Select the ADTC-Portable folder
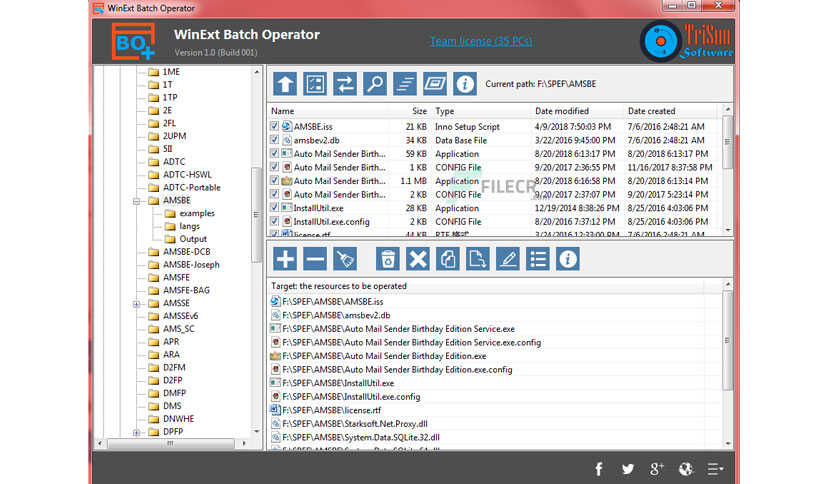The width and height of the screenshot is (836, 484). [191, 188]
